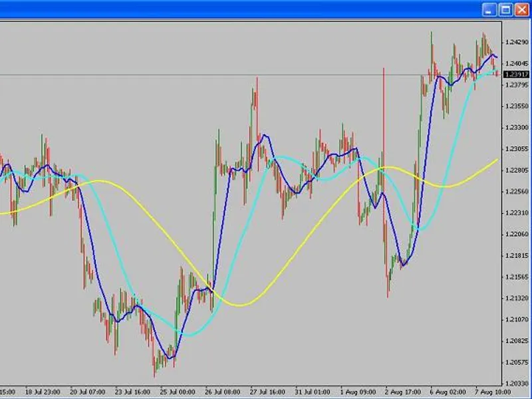Click the lowest price label 1.20330
This screenshot has width=532, height=399.
click(517, 384)
